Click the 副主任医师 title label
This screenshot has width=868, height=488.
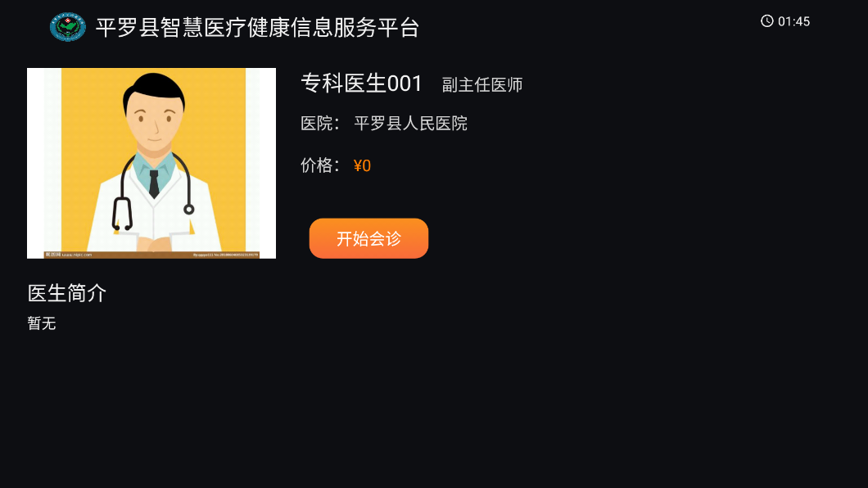[482, 84]
